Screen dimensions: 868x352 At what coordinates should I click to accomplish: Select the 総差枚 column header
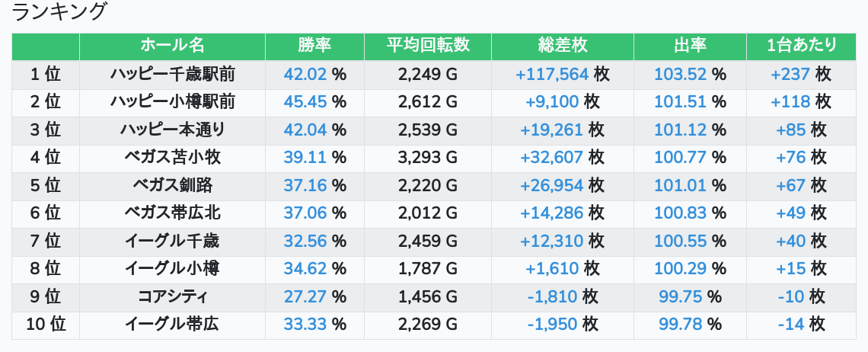tap(562, 46)
